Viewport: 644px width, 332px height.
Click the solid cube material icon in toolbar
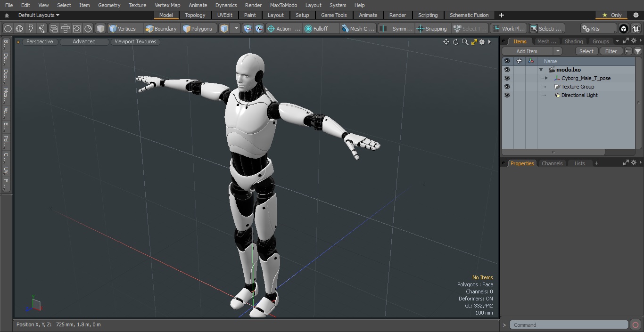tap(100, 29)
